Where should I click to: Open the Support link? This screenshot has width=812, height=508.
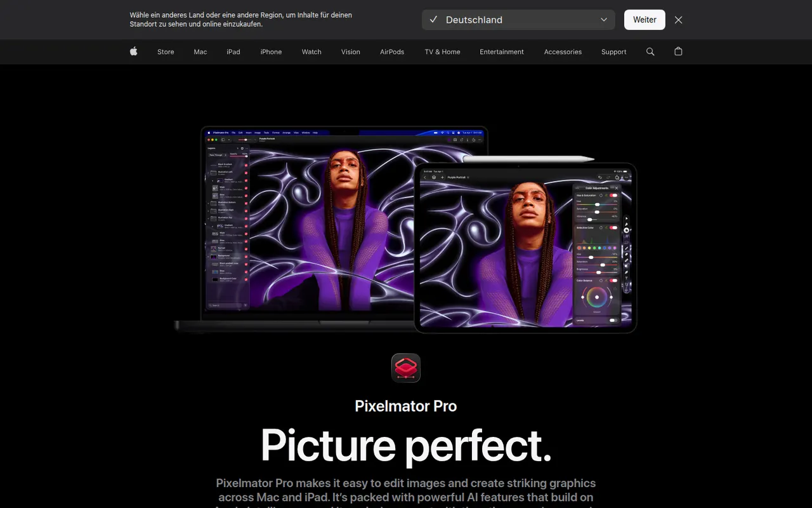(614, 52)
